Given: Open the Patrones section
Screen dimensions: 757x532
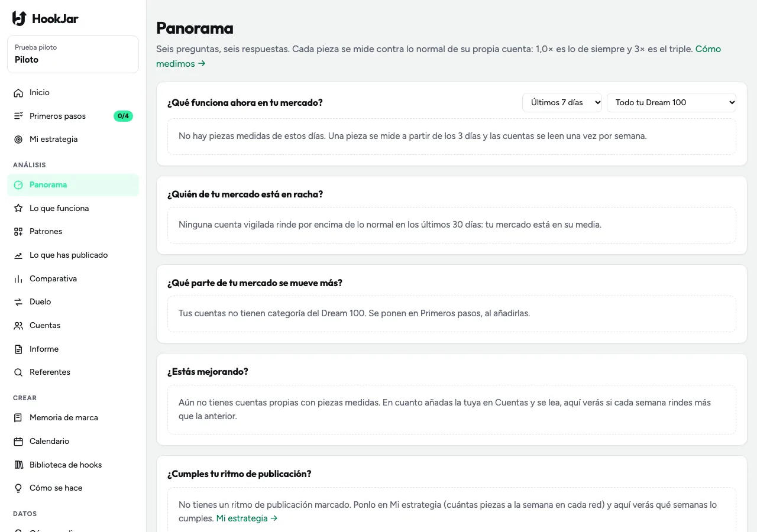Looking at the screenshot, I should click(x=73, y=232).
